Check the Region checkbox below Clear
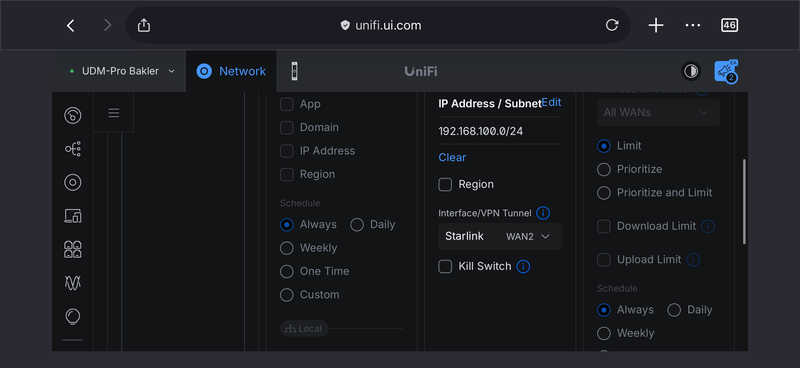 445,185
